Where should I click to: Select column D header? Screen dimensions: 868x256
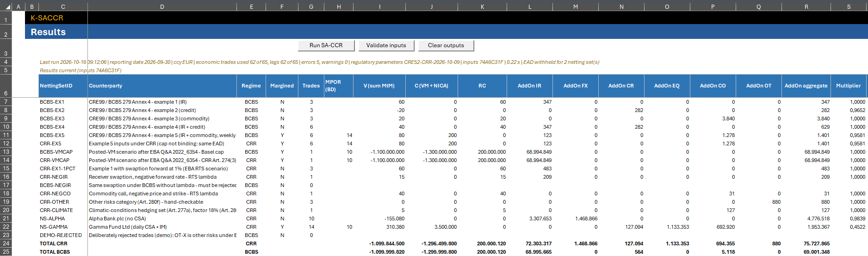pyautogui.click(x=162, y=6)
